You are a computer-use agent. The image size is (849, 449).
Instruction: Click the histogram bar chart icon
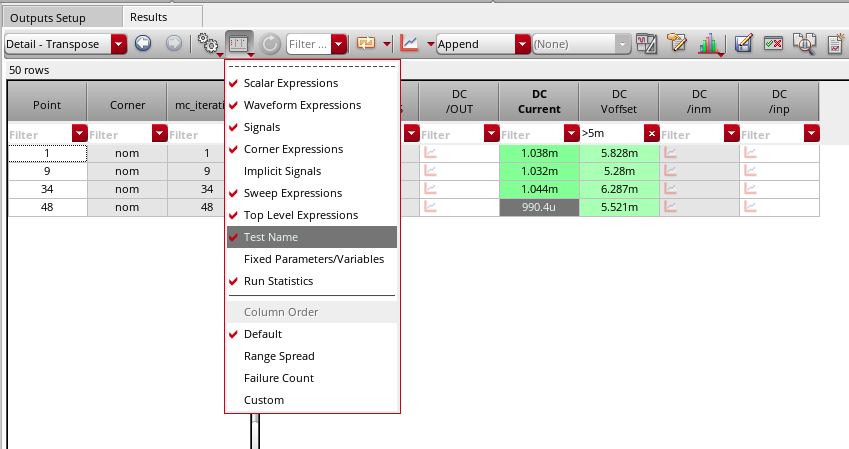708,44
